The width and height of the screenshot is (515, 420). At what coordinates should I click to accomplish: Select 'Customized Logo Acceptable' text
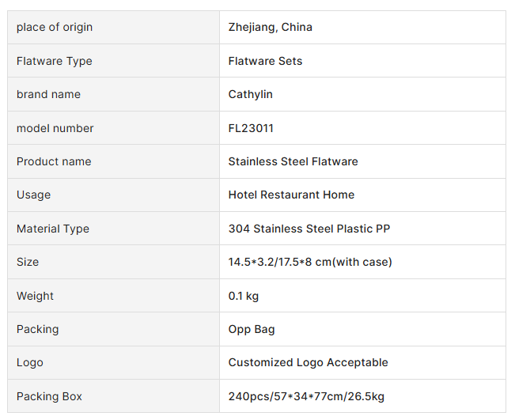(308, 362)
